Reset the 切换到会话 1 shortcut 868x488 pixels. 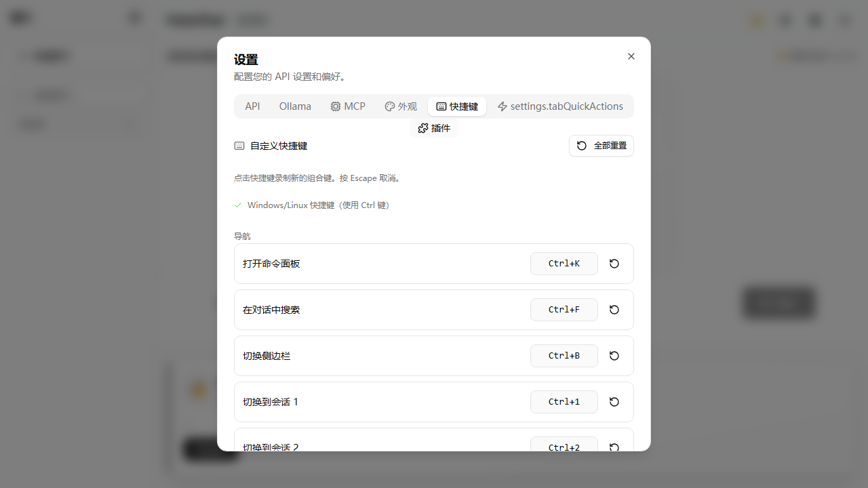[x=614, y=402]
